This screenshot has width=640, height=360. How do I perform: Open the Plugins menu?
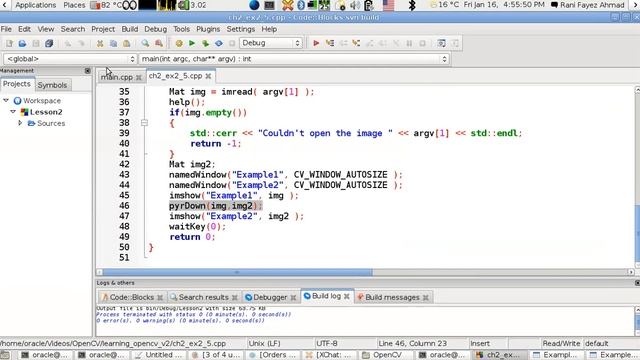pos(208,29)
